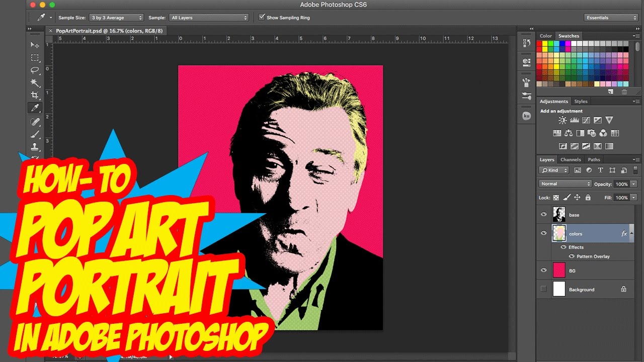Add a Black & White adjustment
The width and height of the screenshot is (644, 362).
(x=580, y=133)
